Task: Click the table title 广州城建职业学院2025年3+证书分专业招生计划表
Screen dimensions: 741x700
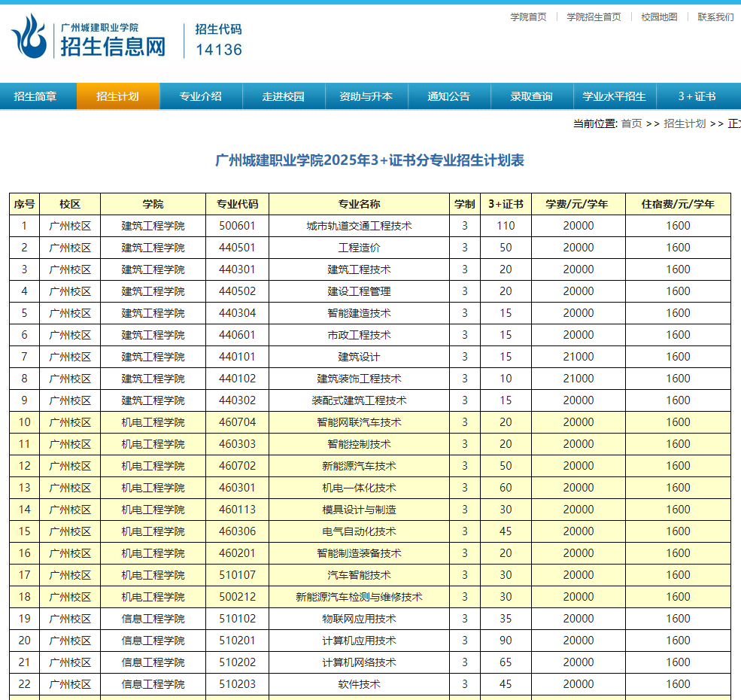Action: [370, 160]
